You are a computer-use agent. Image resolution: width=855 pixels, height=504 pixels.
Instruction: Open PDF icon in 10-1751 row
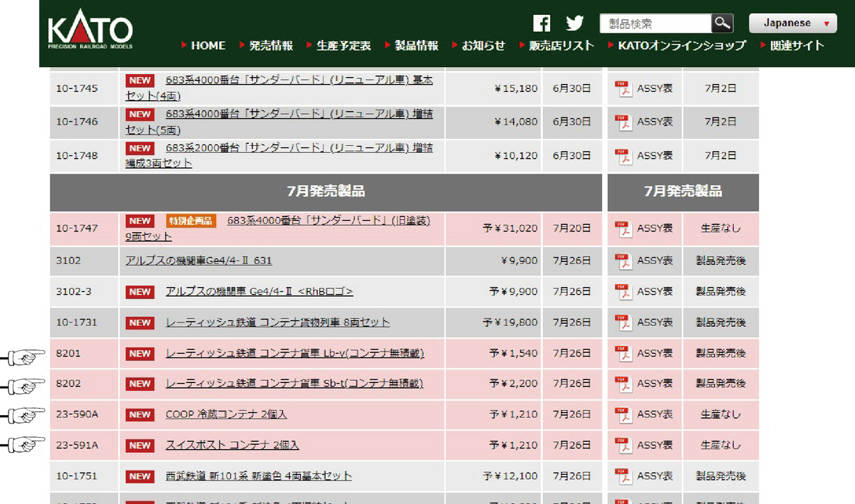coord(625,476)
